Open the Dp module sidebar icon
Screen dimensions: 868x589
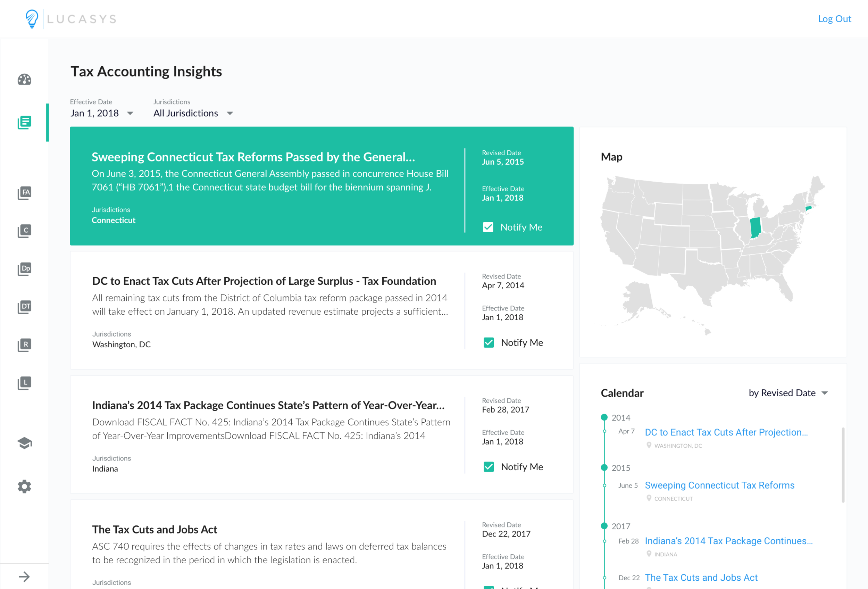24,269
